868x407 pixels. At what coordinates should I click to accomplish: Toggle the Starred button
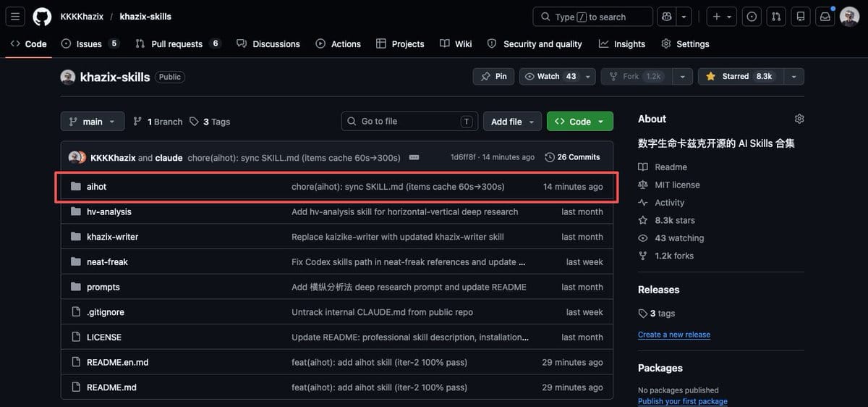pyautogui.click(x=739, y=77)
